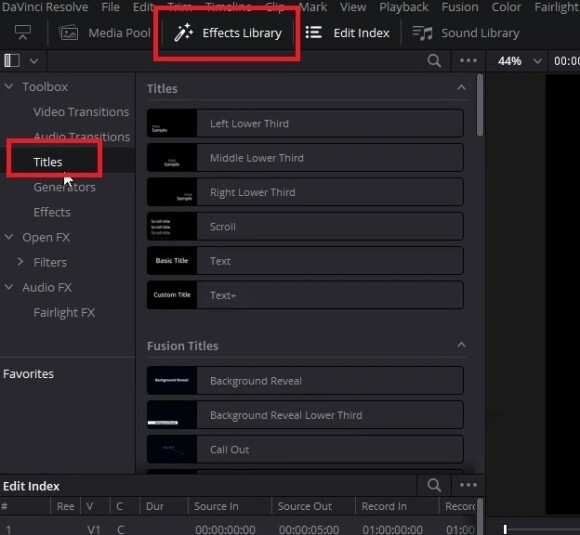This screenshot has height=535, width=580.
Task: Click the Source Out column header
Action: 304,506
